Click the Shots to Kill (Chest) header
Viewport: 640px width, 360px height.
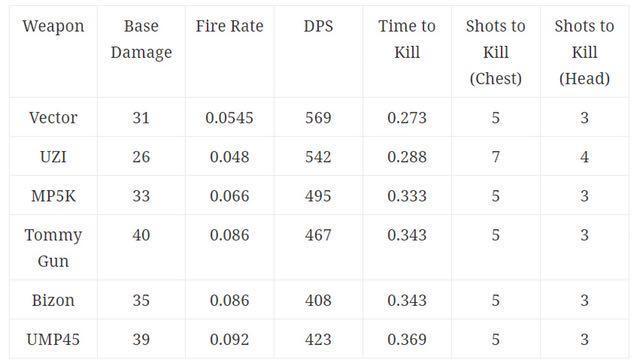click(496, 52)
